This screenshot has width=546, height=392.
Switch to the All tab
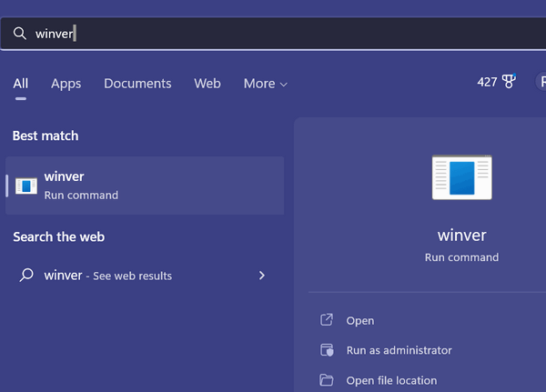[21, 84]
